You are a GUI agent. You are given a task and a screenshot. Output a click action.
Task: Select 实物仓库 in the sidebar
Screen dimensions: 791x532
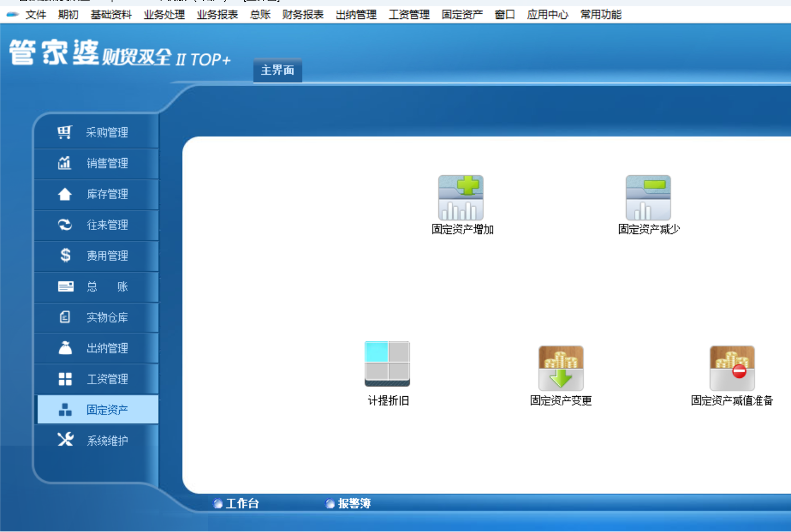coord(96,317)
